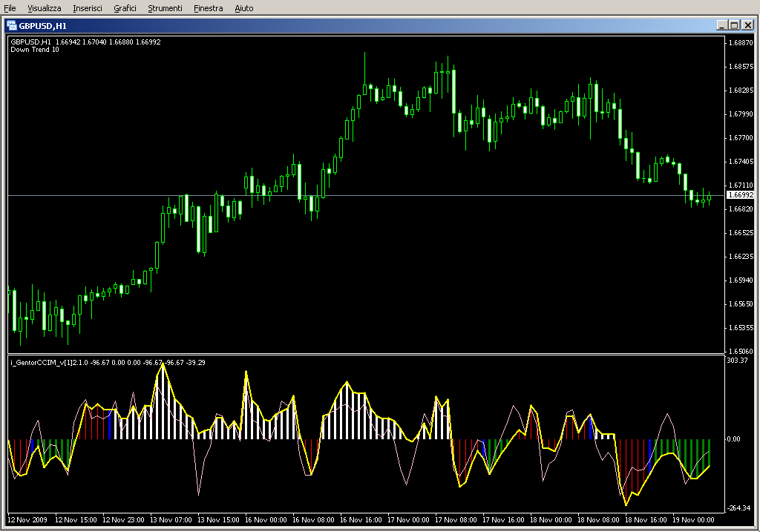The image size is (760, 532).
Task: Minimize the GBPUSD,H1 chart window
Action: point(721,25)
